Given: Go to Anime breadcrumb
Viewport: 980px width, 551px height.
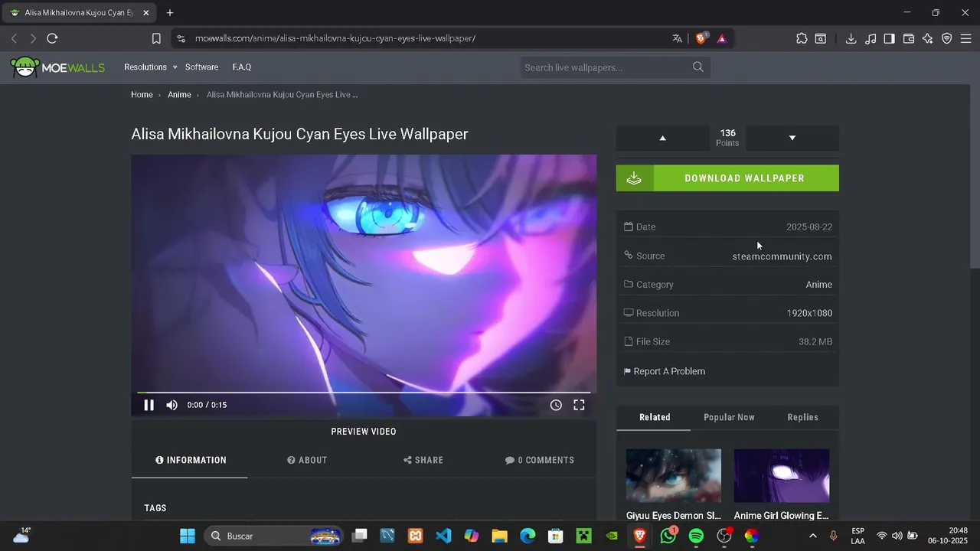Looking at the screenshot, I should point(179,95).
